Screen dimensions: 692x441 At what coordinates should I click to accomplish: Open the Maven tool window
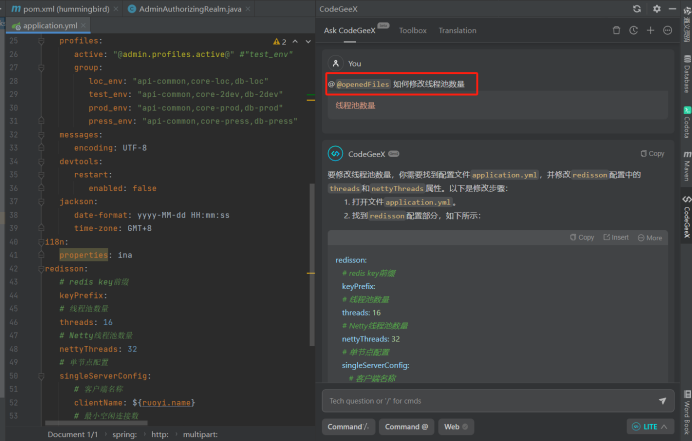(687, 166)
